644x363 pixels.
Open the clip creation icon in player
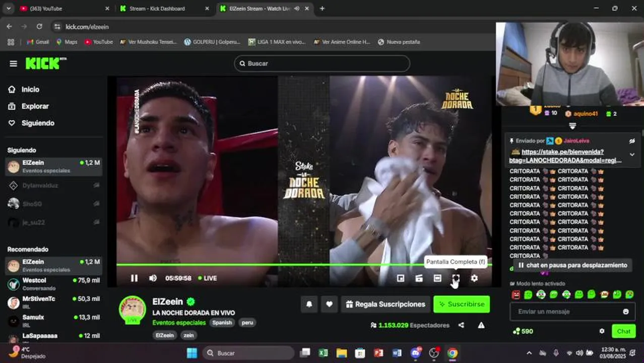(x=419, y=278)
